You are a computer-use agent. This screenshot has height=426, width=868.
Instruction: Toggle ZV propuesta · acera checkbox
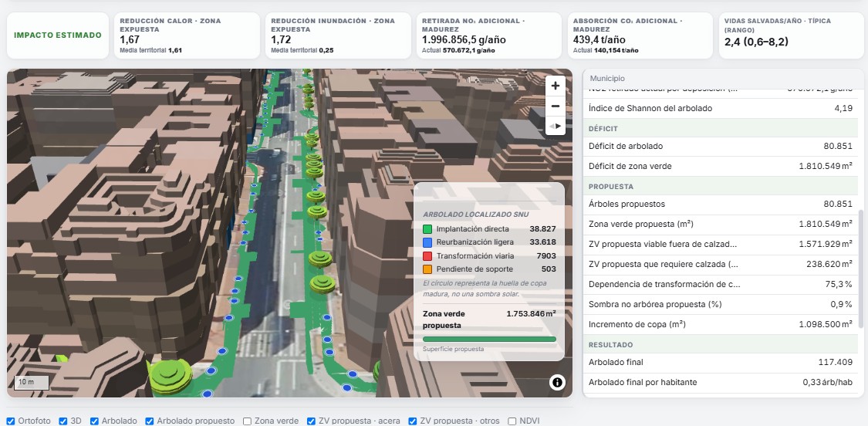click(x=311, y=421)
